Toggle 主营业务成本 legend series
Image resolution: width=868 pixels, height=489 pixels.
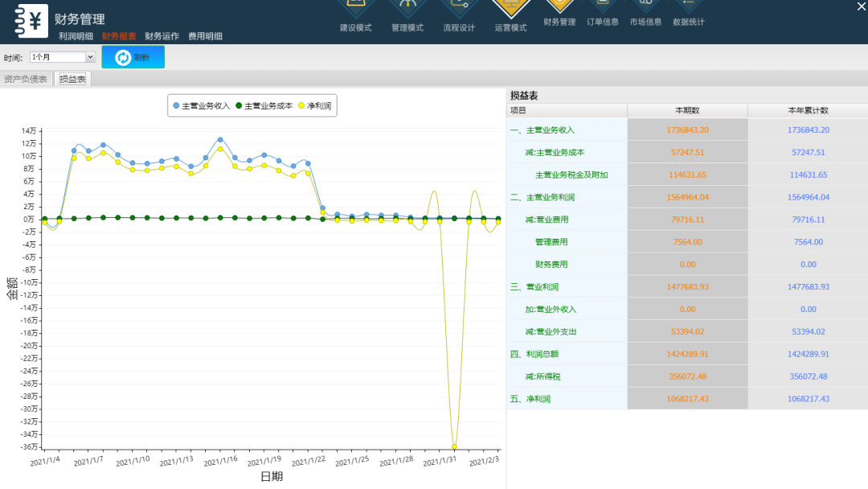coord(264,106)
